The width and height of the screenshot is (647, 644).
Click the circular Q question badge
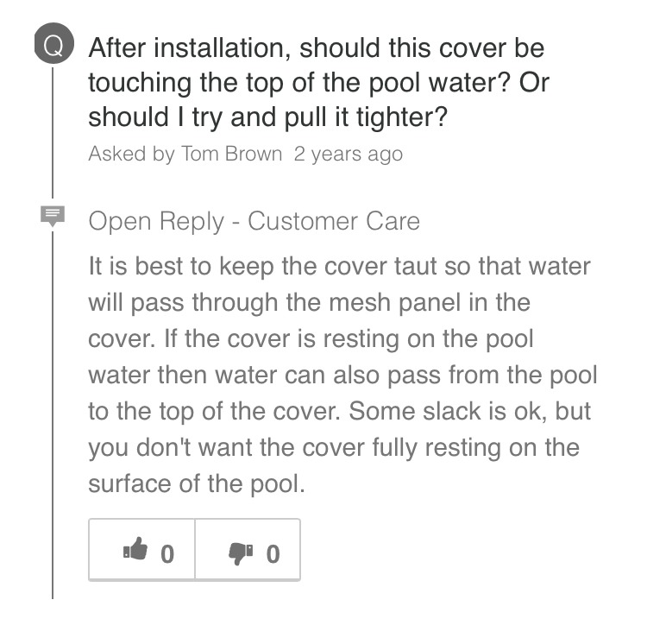[x=54, y=43]
